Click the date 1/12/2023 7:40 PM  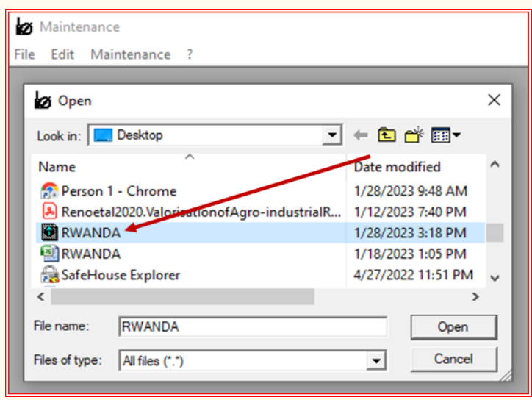(x=410, y=212)
